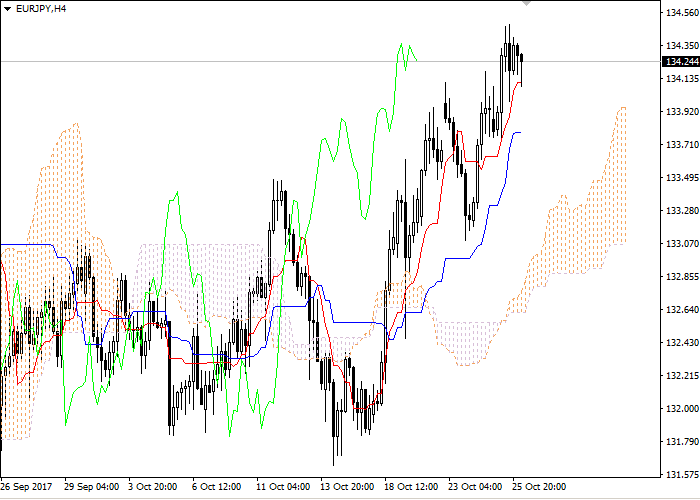
Task: Click the 133.070 price scale label
Action: click(x=682, y=244)
